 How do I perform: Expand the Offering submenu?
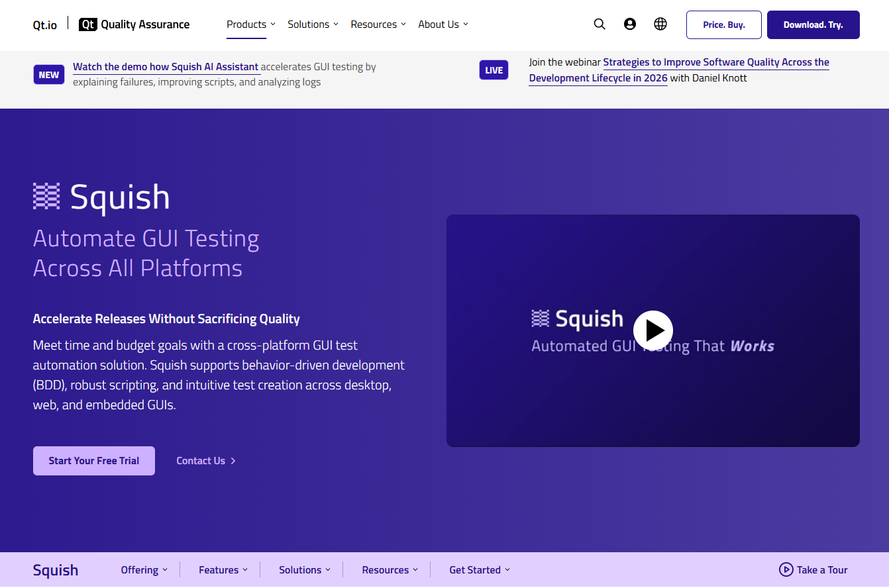(x=144, y=570)
